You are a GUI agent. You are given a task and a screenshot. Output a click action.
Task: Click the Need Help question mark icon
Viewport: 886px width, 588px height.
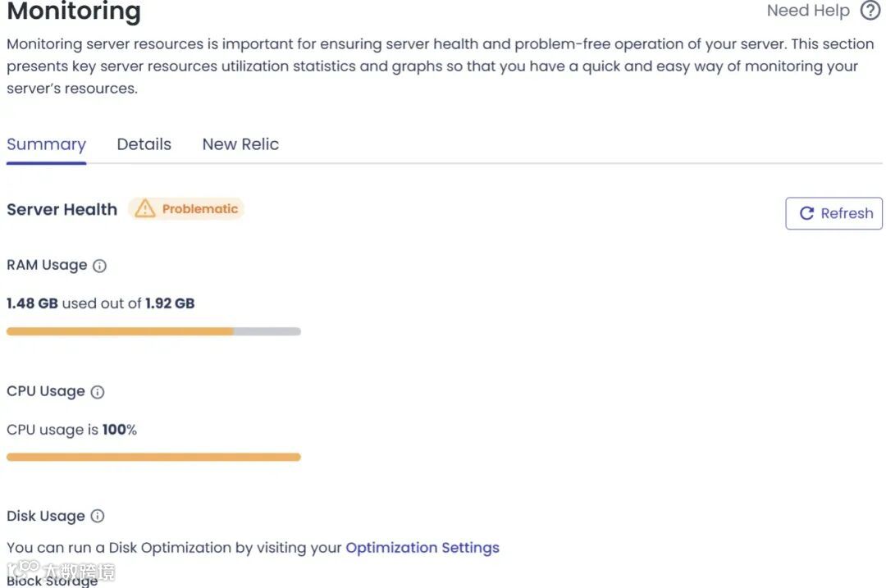point(870,11)
